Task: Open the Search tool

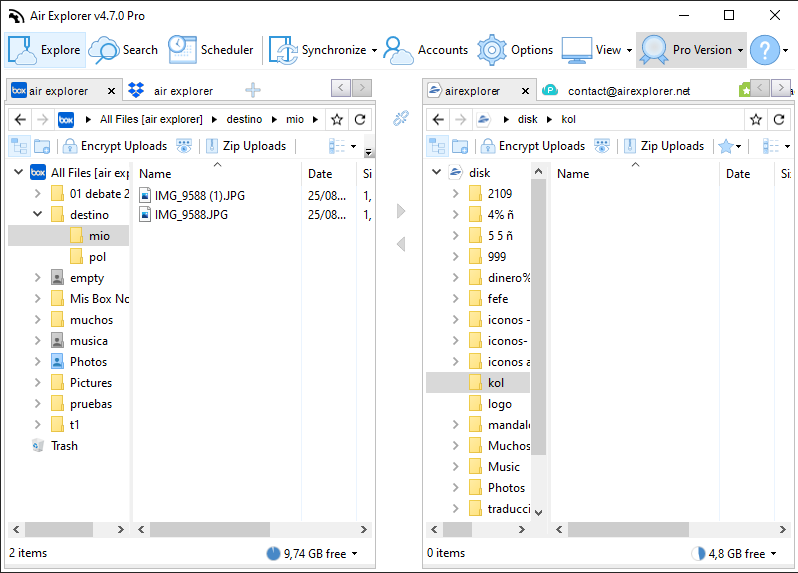Action: 124,50
